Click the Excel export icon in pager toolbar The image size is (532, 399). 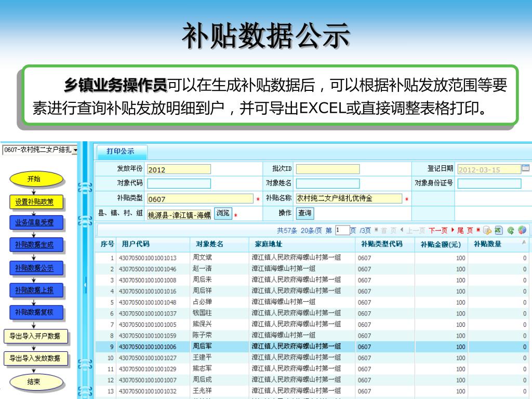(x=499, y=230)
